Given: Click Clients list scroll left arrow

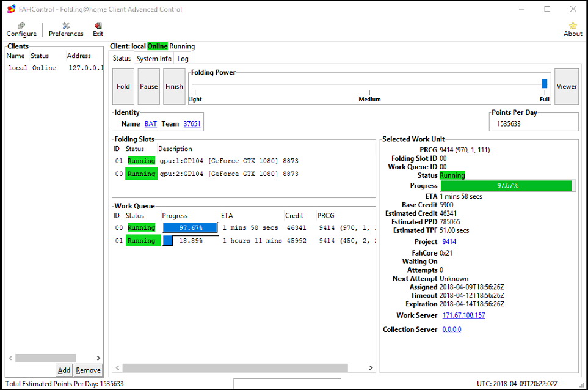Looking at the screenshot, I should click(10, 358).
